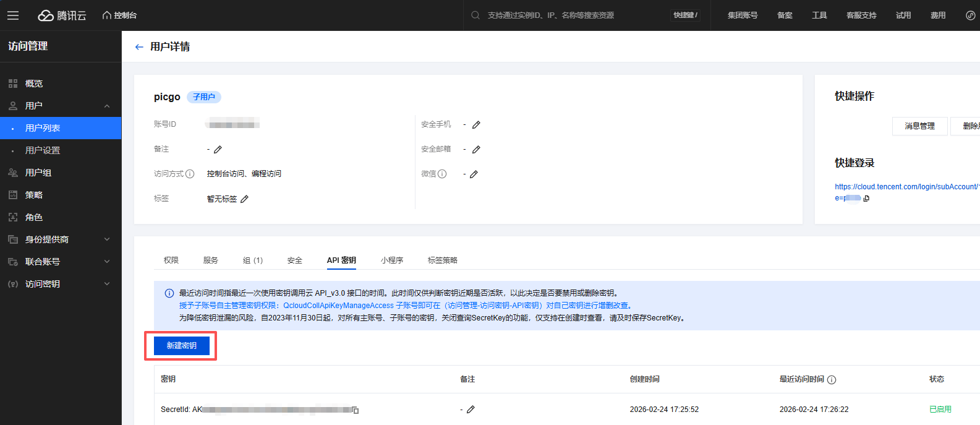Screen dimensions: 980x425
Task: Open the 消息管理 quick action
Action: coord(920,126)
